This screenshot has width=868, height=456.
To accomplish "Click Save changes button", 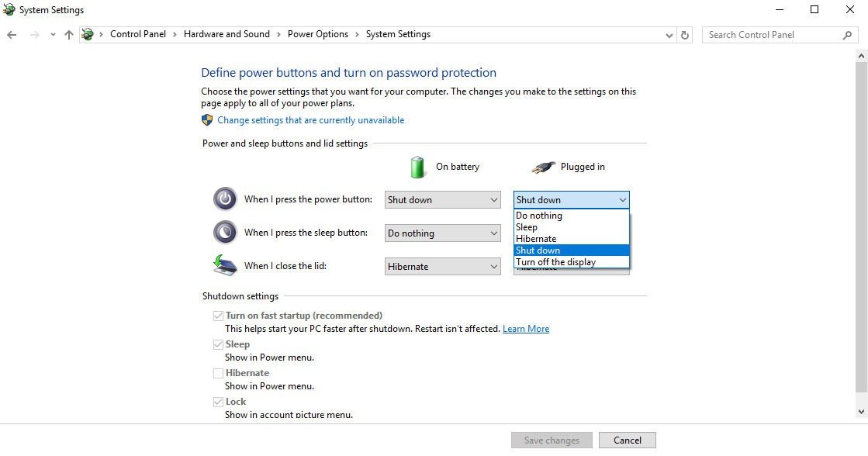I will [x=552, y=440].
